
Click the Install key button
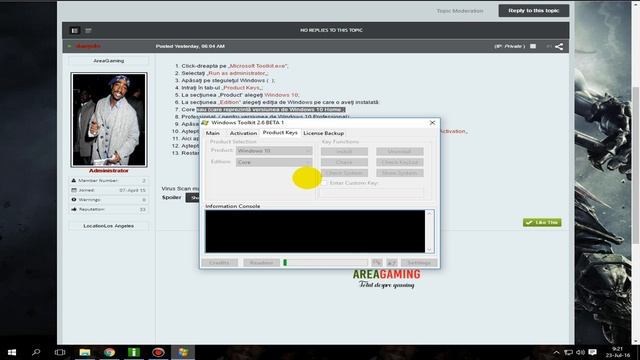(344, 151)
